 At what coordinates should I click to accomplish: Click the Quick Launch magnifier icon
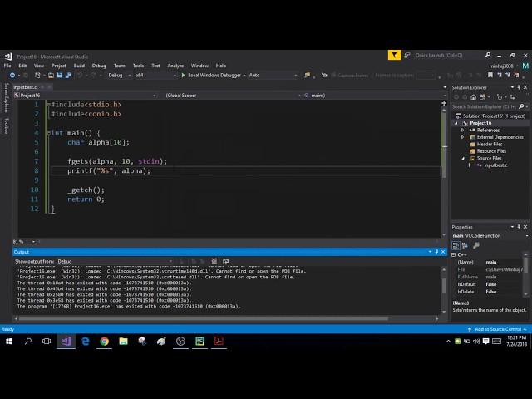pos(488,55)
